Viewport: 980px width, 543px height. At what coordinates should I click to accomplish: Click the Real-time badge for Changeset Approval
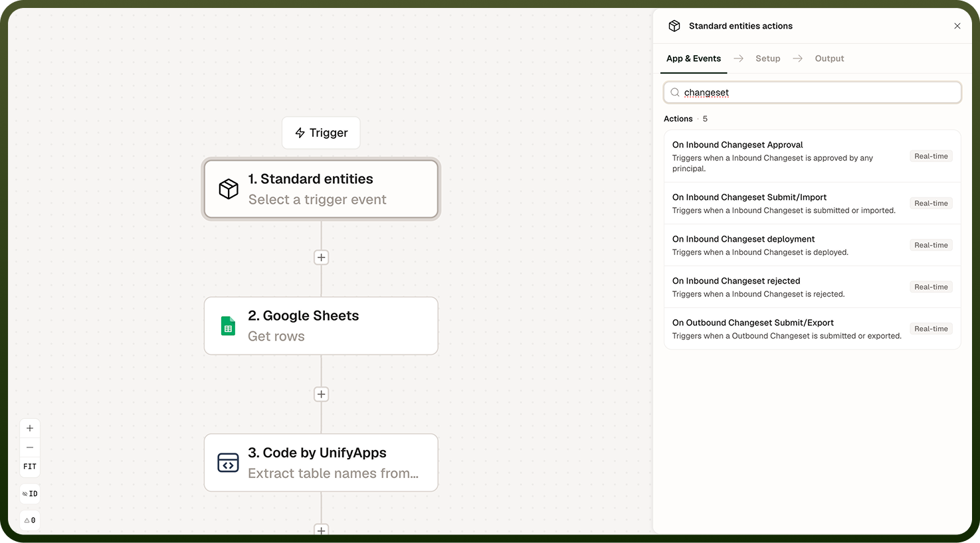tap(931, 156)
